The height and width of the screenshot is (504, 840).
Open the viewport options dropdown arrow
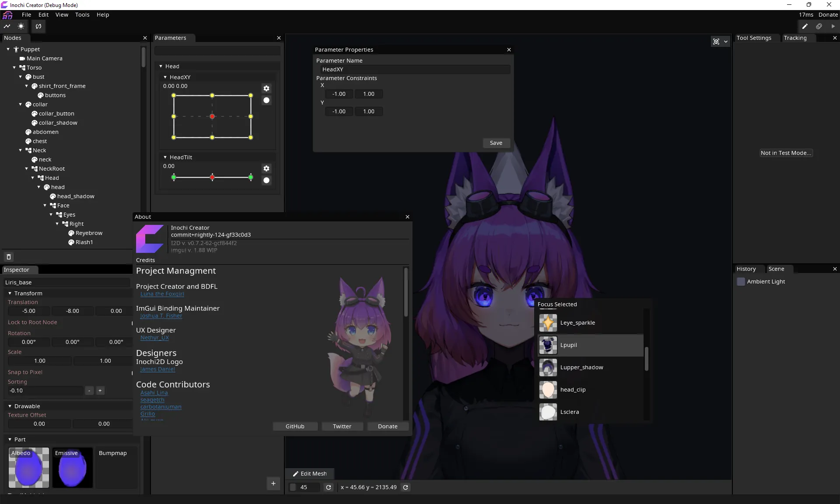click(726, 42)
